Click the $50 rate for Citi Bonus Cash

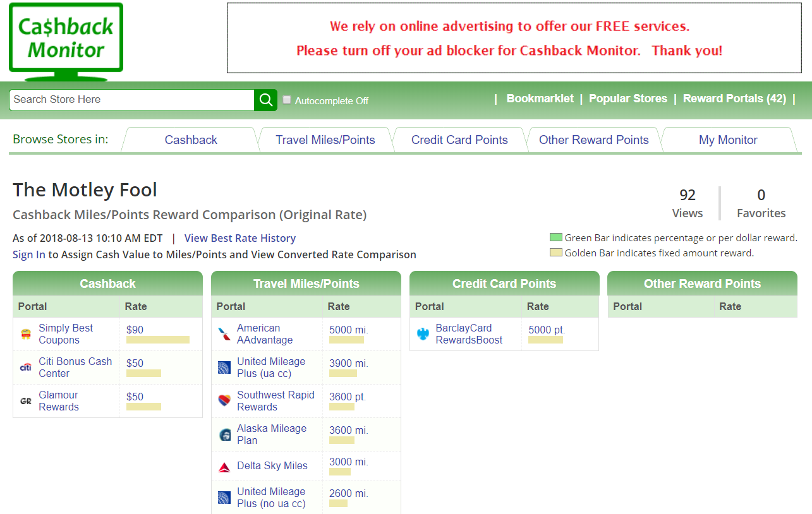coord(135,363)
